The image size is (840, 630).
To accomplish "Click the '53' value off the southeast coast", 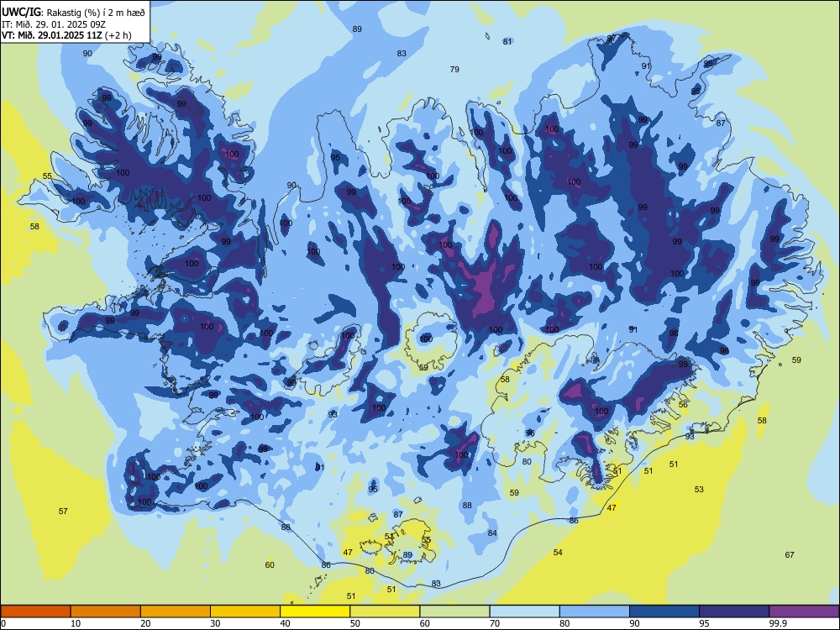I will point(699,489).
